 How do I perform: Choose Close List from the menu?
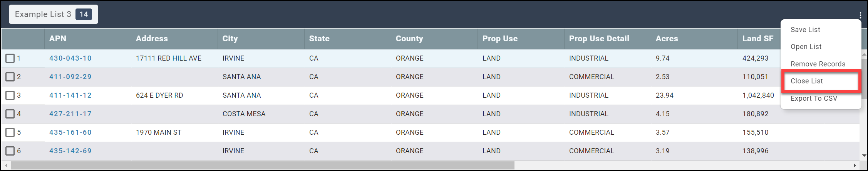(x=807, y=81)
